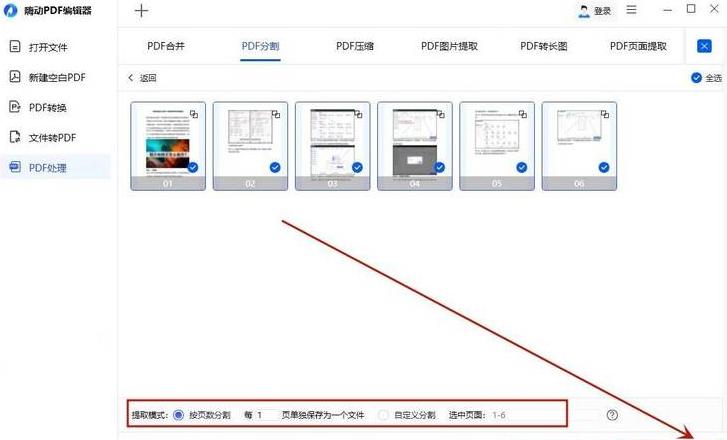Click the enlarge preview icon on page 02
This screenshot has width=727, height=440.
coord(276,114)
